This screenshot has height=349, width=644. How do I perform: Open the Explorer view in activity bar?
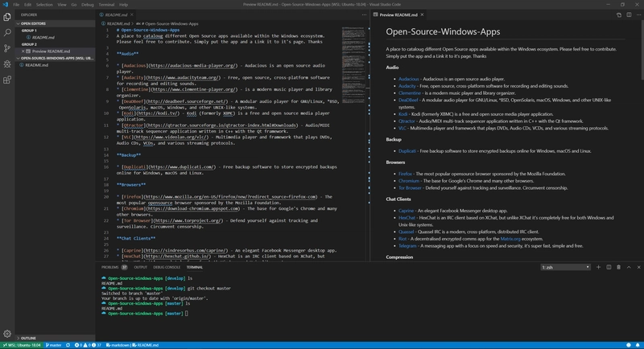[7, 17]
